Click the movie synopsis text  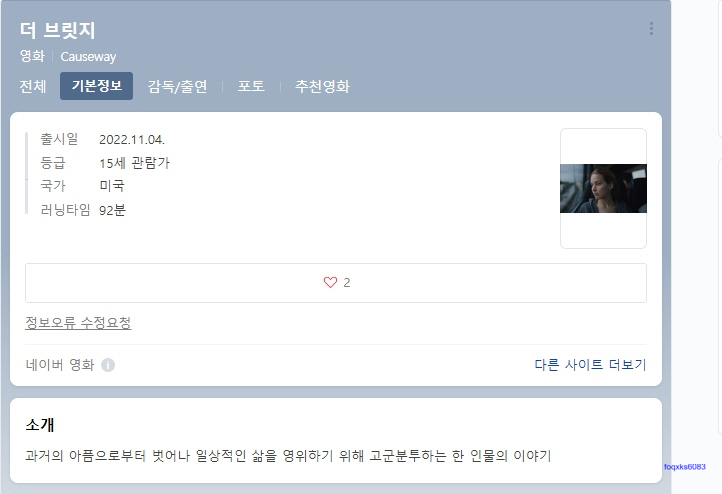coord(288,456)
